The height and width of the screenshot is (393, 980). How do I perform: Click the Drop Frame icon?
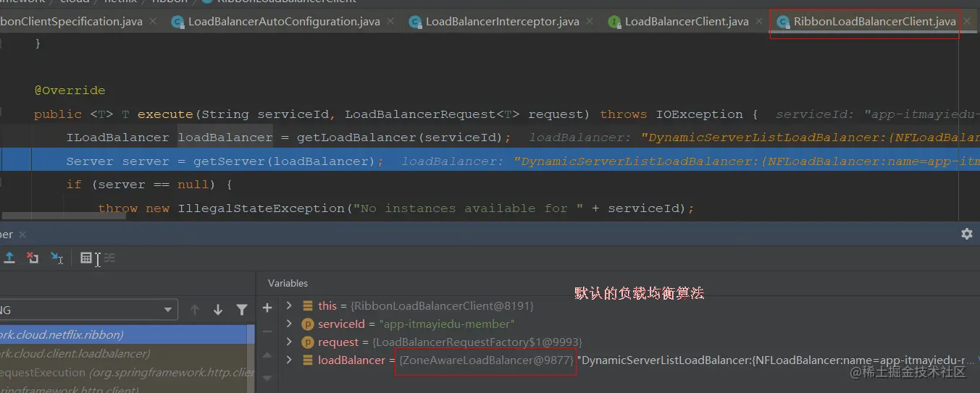tap(33, 258)
